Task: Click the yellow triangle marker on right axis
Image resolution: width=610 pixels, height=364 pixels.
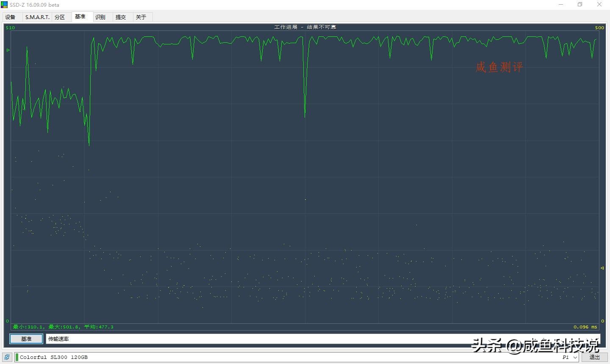Action: [602, 268]
